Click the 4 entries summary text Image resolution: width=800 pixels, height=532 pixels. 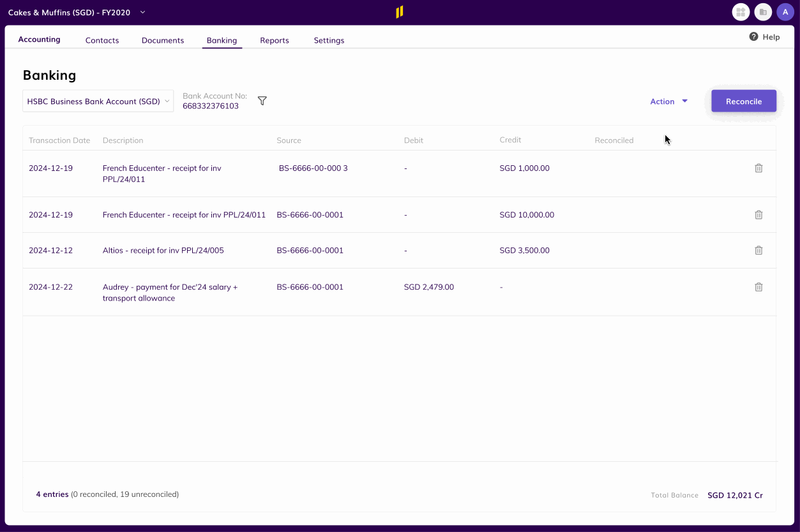52,494
